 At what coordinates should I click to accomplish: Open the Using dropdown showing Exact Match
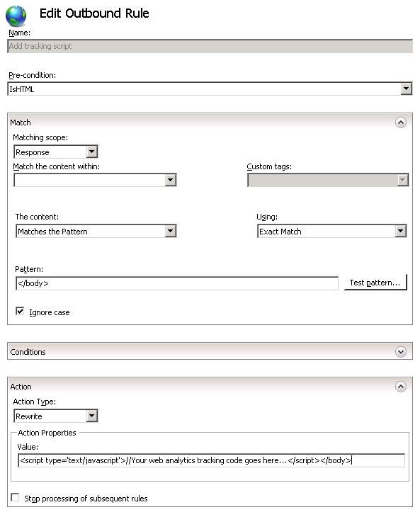(331, 231)
